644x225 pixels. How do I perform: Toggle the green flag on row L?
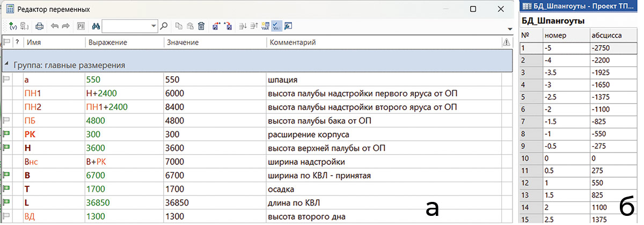click(6, 202)
